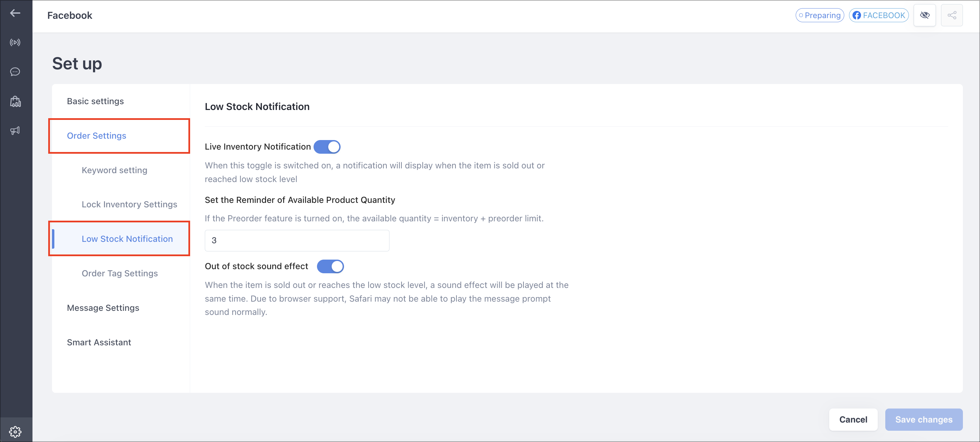Click the Preparing status badge
Image resolution: width=980 pixels, height=442 pixels.
tap(819, 15)
